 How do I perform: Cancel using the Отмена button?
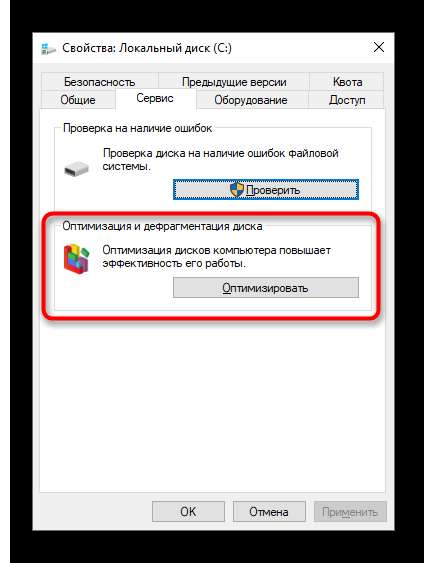[269, 511]
